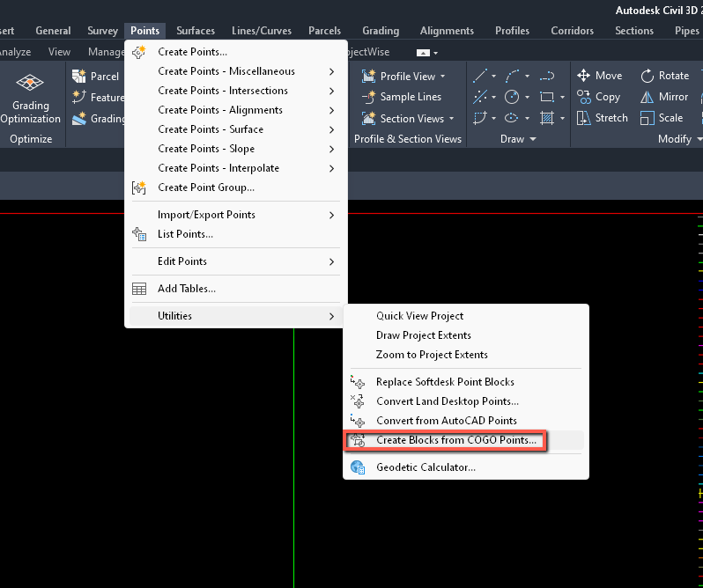The height and width of the screenshot is (588, 703).
Task: Open the Surfaces menu
Action: click(196, 31)
